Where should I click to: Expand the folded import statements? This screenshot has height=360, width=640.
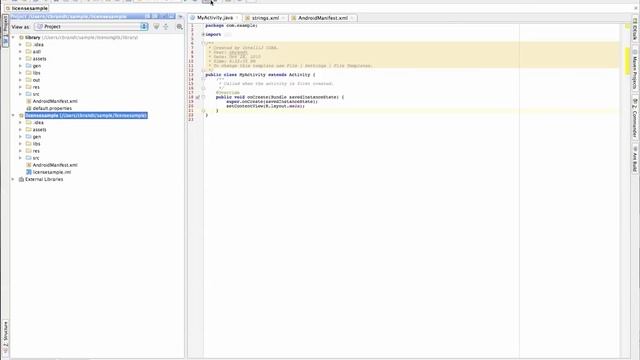pos(203,35)
